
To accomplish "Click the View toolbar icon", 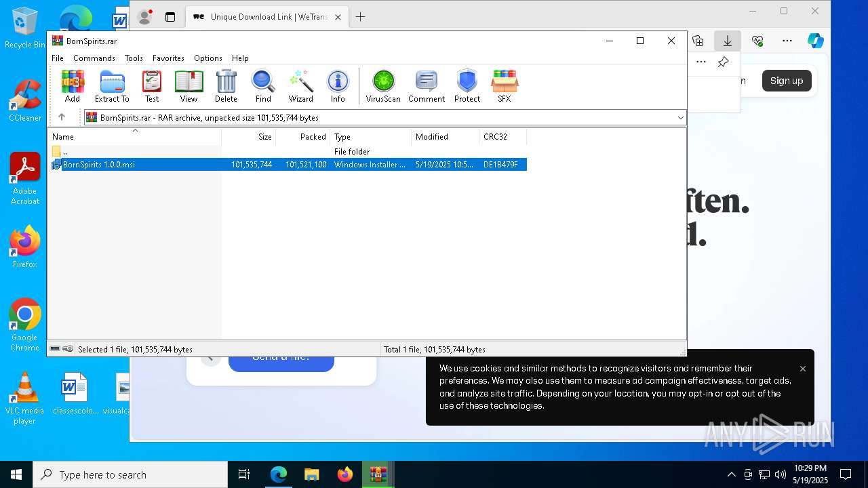I will (x=189, y=86).
